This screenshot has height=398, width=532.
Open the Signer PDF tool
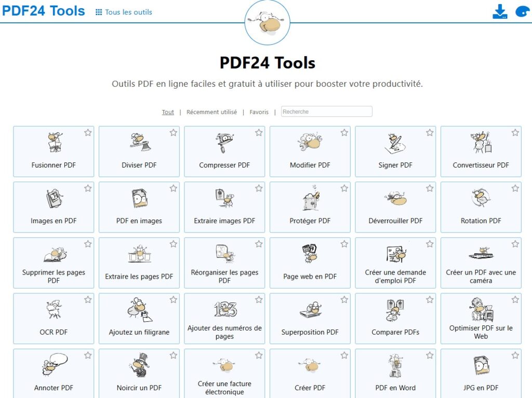(x=395, y=151)
